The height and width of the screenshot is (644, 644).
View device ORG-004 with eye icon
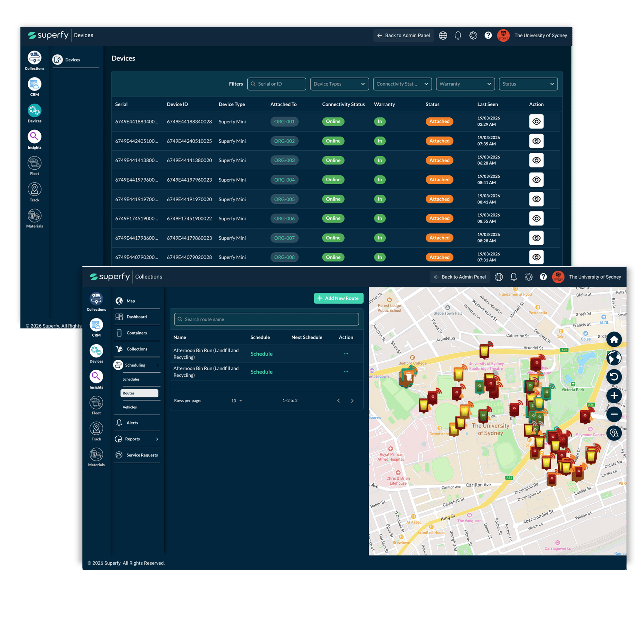coord(536,180)
